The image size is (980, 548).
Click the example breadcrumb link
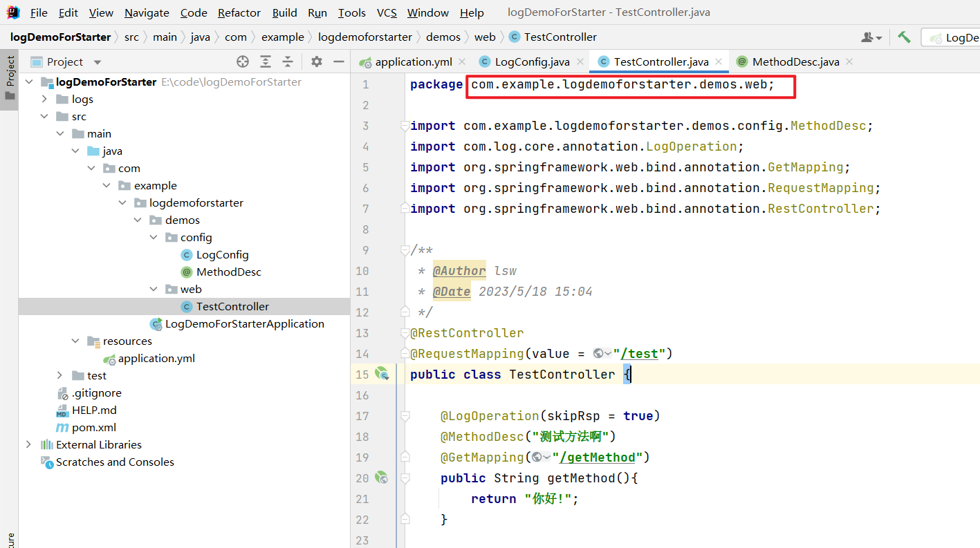(282, 37)
